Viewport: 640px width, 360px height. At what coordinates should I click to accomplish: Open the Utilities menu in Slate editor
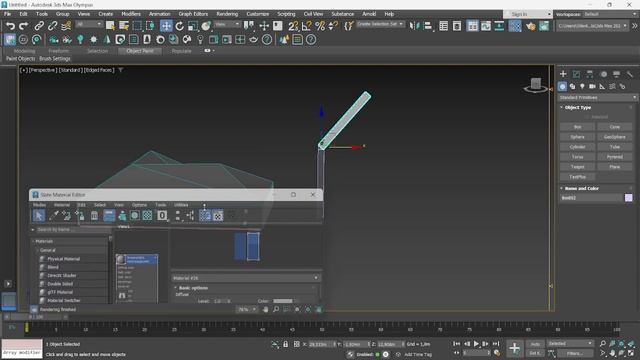tap(181, 204)
